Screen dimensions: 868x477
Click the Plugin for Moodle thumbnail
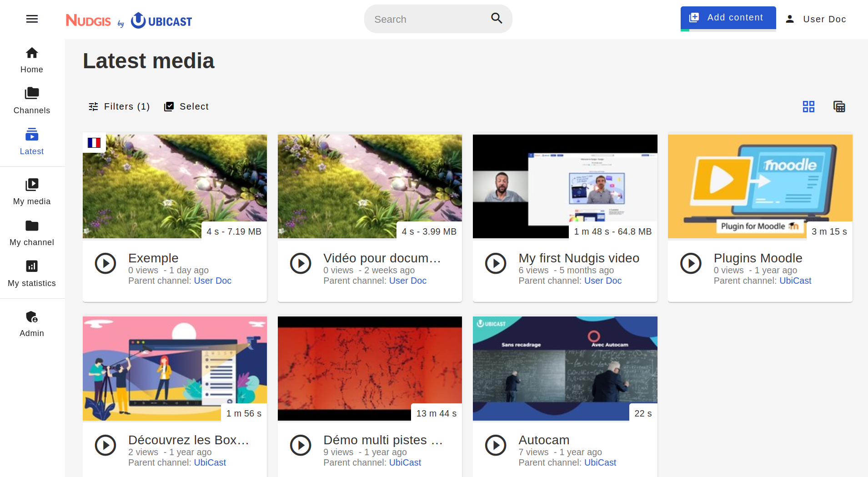click(760, 186)
